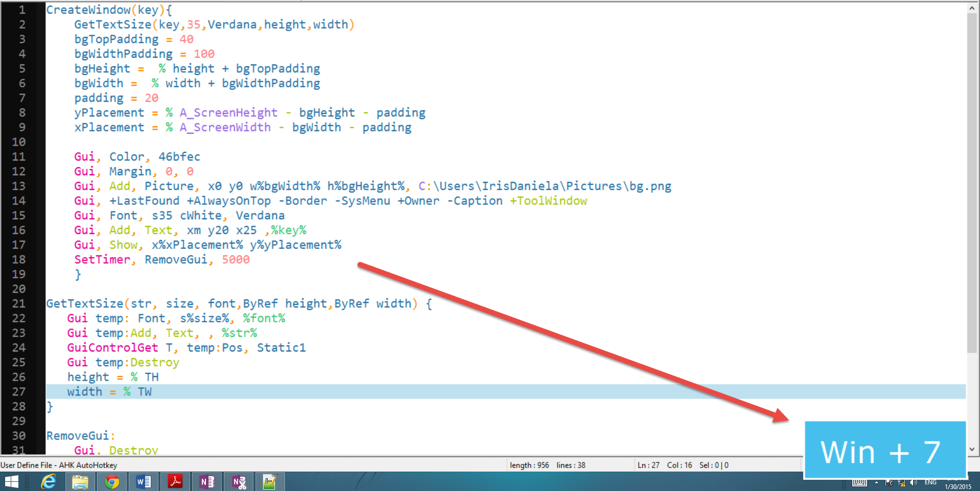Open the network status warning icon in tray
The width and height of the screenshot is (980, 491).
pyautogui.click(x=902, y=483)
